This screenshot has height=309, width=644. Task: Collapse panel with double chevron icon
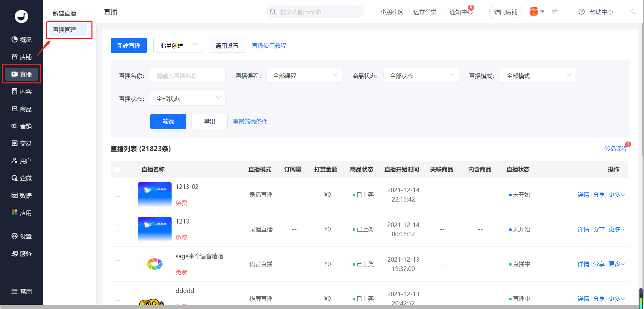(633, 12)
